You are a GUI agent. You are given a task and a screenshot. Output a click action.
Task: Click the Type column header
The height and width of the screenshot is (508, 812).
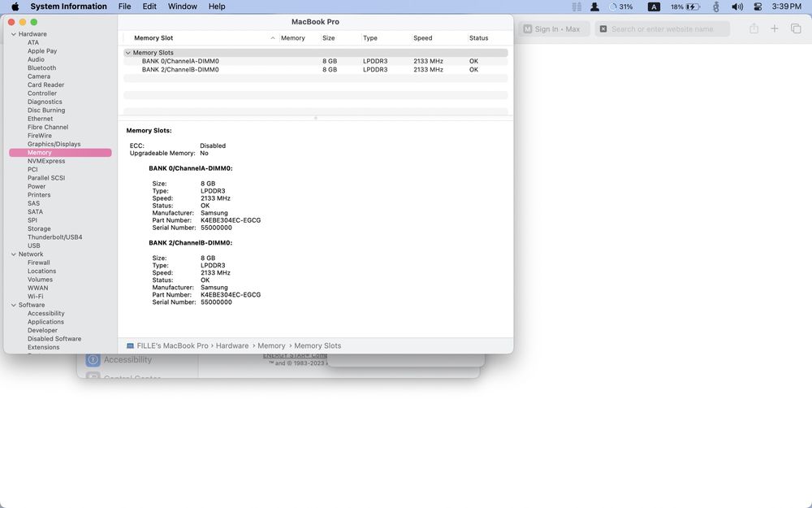click(369, 38)
